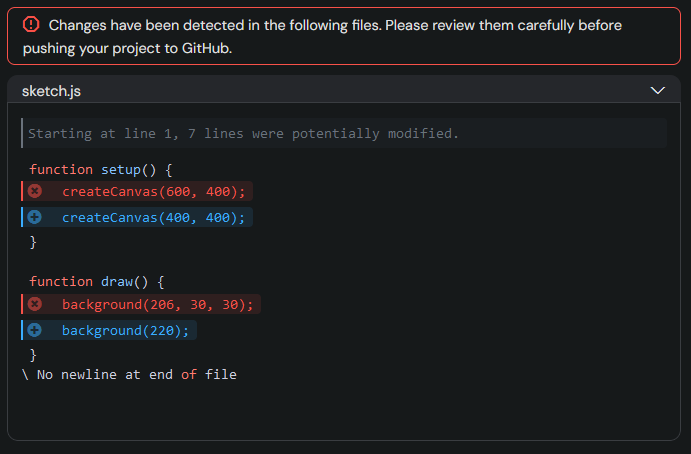Screen dimensions: 691x454
Task: Collapse the sketch.js diff with the chevron
Action: [658, 90]
